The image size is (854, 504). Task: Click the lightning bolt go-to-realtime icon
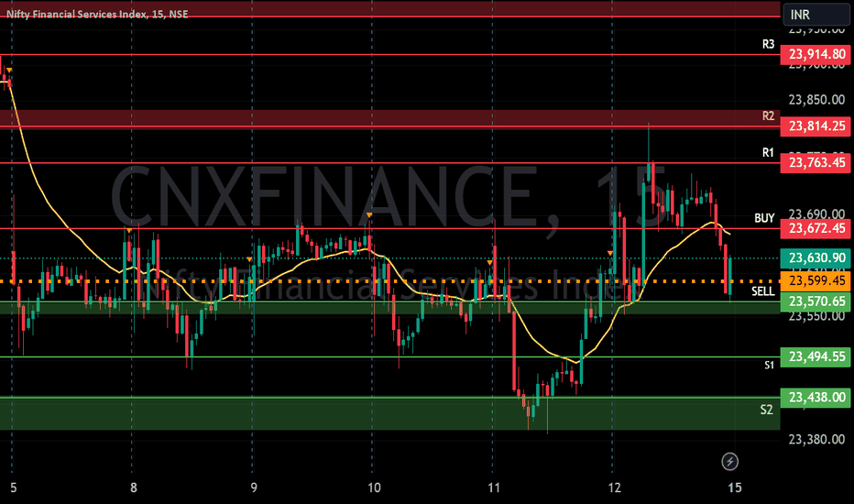pos(729,462)
